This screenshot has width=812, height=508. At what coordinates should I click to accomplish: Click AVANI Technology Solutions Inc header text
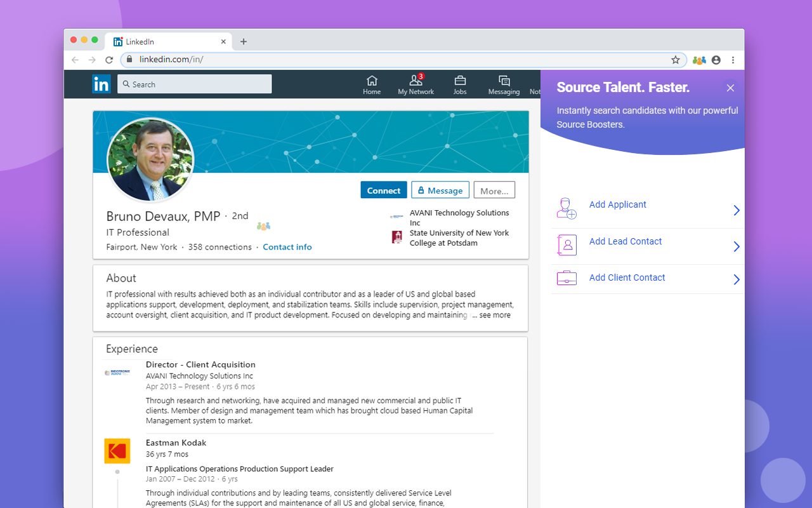pyautogui.click(x=459, y=218)
